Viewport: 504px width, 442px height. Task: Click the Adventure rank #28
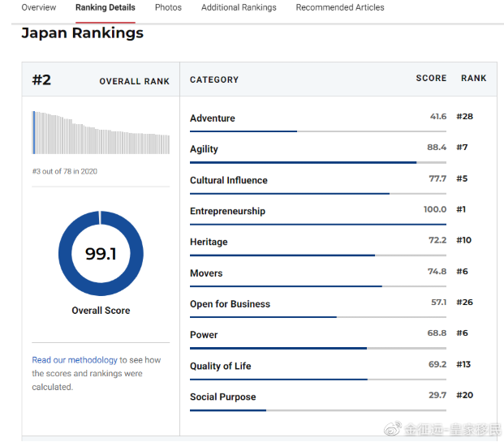pyautogui.click(x=464, y=116)
